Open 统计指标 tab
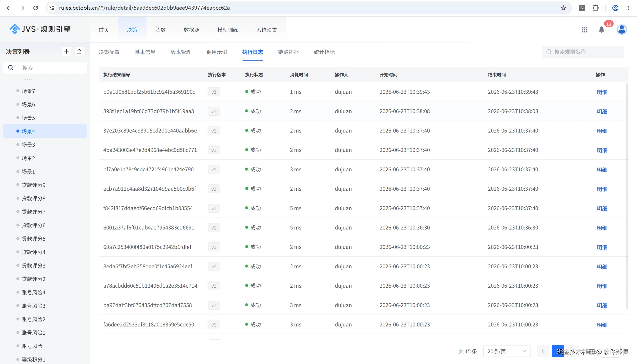 click(324, 52)
